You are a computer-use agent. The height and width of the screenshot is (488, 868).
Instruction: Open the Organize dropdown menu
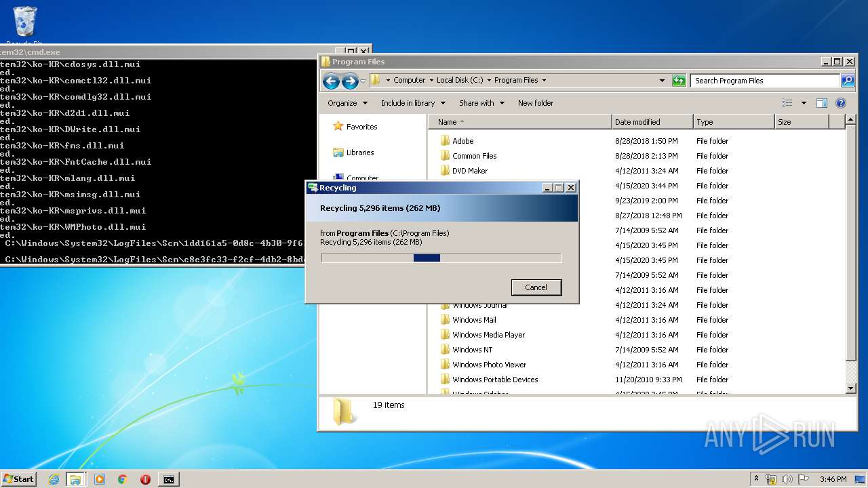pyautogui.click(x=347, y=103)
